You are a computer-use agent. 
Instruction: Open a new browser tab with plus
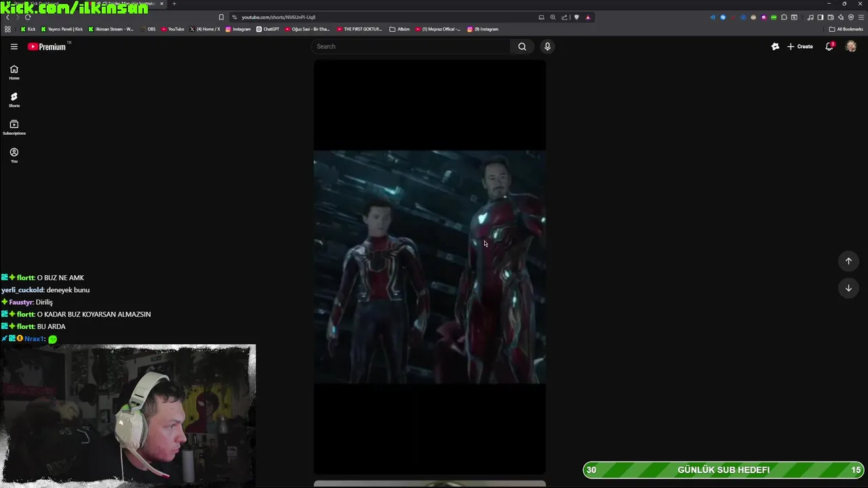pyautogui.click(x=174, y=4)
